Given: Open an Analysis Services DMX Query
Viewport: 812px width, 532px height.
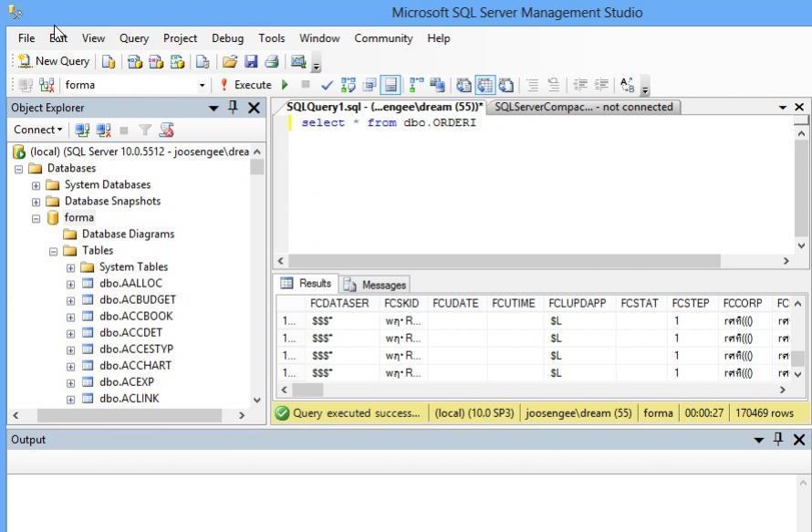Looking at the screenshot, I should tap(156, 62).
